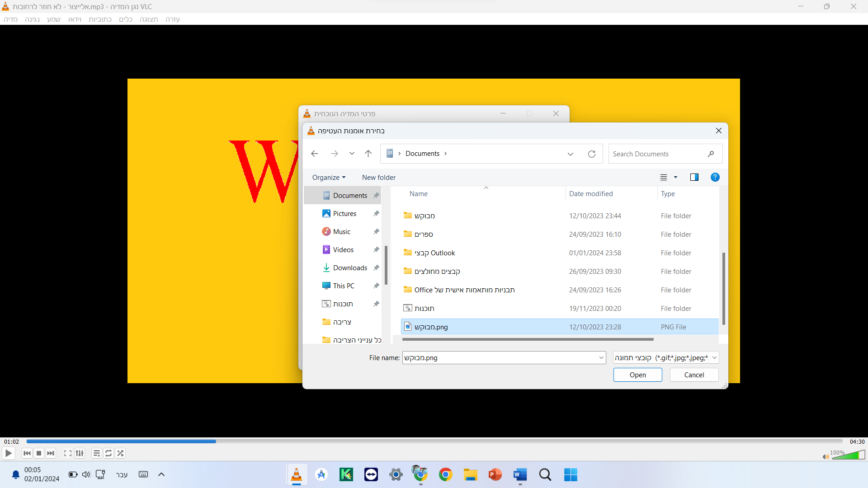The height and width of the screenshot is (488, 868).
Task: Cancel the file selection dialog
Action: coord(694,375)
